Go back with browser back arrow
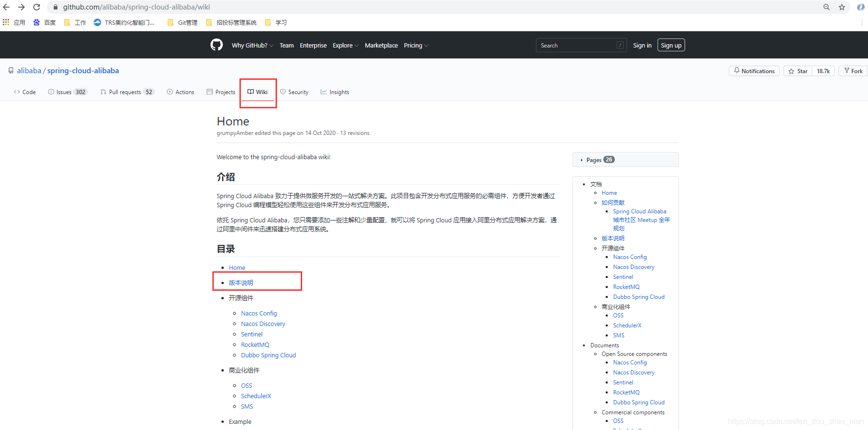This screenshot has height=430, width=868. [6, 7]
